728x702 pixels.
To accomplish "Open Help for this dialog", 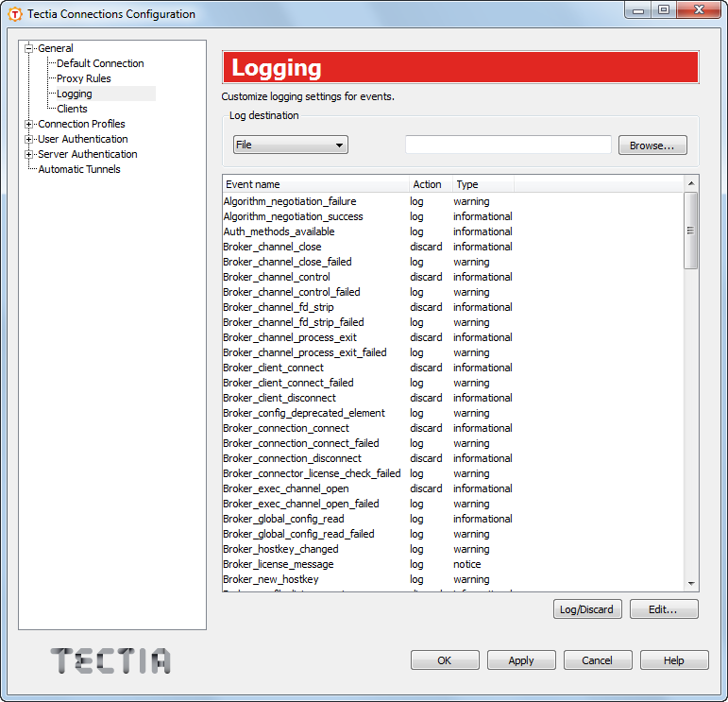I will (674, 660).
